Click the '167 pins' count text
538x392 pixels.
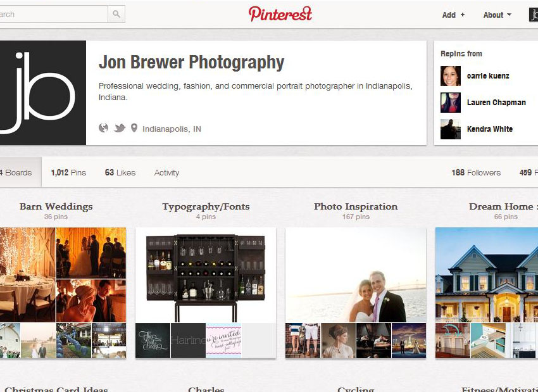[356, 217]
